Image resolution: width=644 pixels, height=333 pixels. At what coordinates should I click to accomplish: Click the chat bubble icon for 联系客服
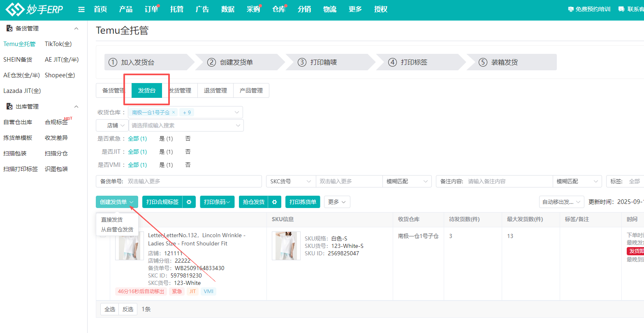tap(621, 9)
